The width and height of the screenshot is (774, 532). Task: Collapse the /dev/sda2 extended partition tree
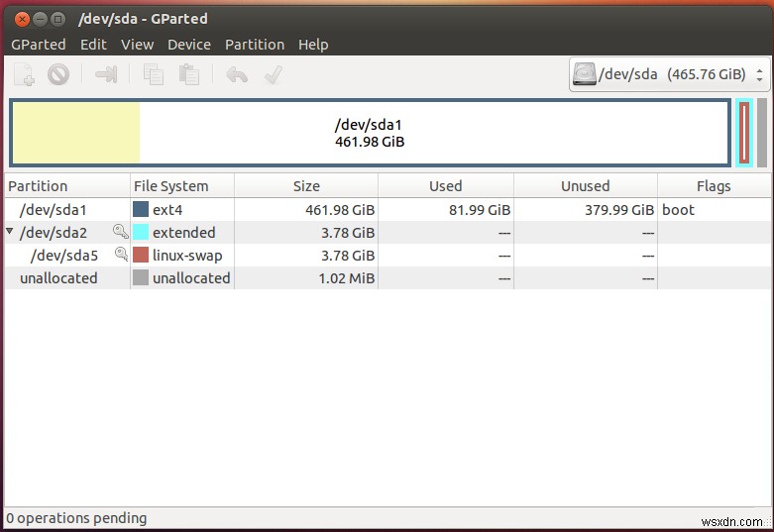[x=9, y=231]
